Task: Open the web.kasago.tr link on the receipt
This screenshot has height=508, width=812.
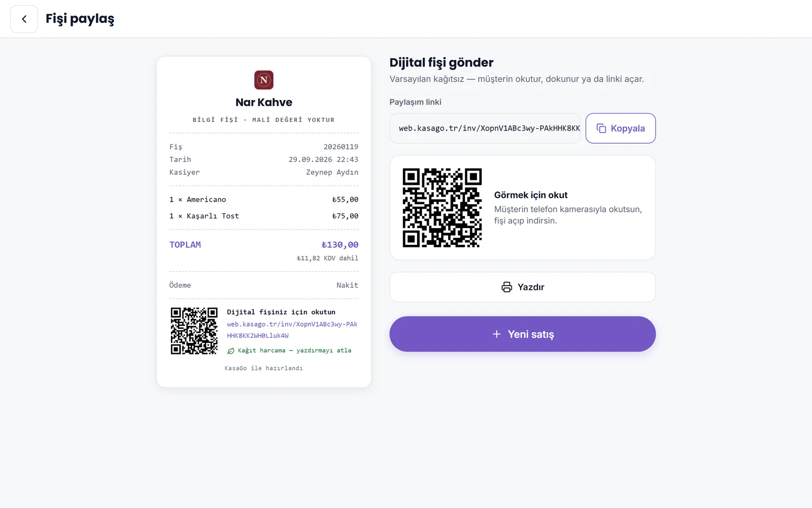Action: (292, 330)
